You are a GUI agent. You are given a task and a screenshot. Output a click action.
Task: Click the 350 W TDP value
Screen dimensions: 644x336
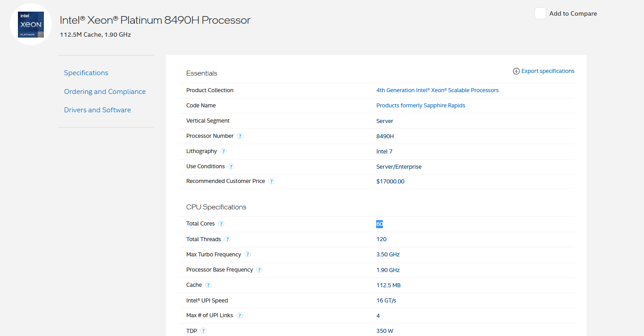coord(385,332)
